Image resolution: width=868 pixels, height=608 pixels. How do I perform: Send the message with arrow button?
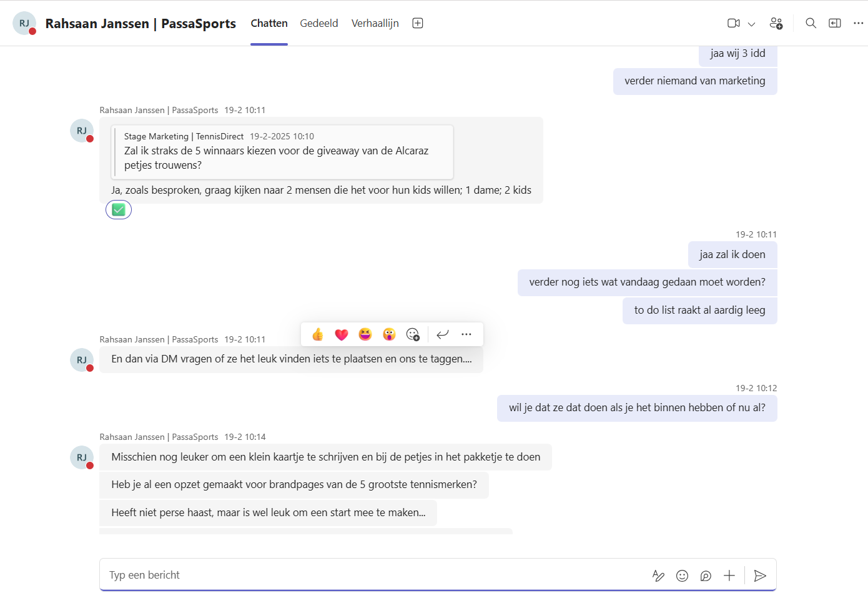(x=760, y=576)
